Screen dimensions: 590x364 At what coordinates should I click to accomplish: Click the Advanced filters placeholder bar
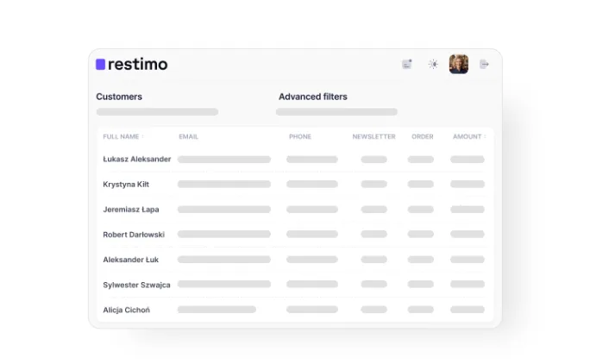[x=336, y=112]
